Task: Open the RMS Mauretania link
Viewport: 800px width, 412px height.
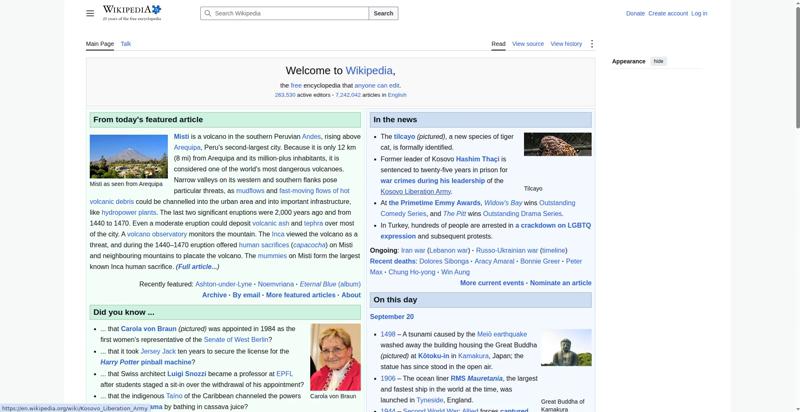Action: tap(477, 378)
